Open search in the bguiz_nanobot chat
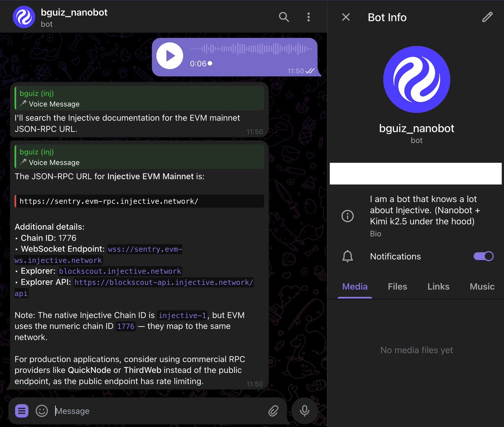Screen dimensions: 504x427 pyautogui.click(x=284, y=17)
